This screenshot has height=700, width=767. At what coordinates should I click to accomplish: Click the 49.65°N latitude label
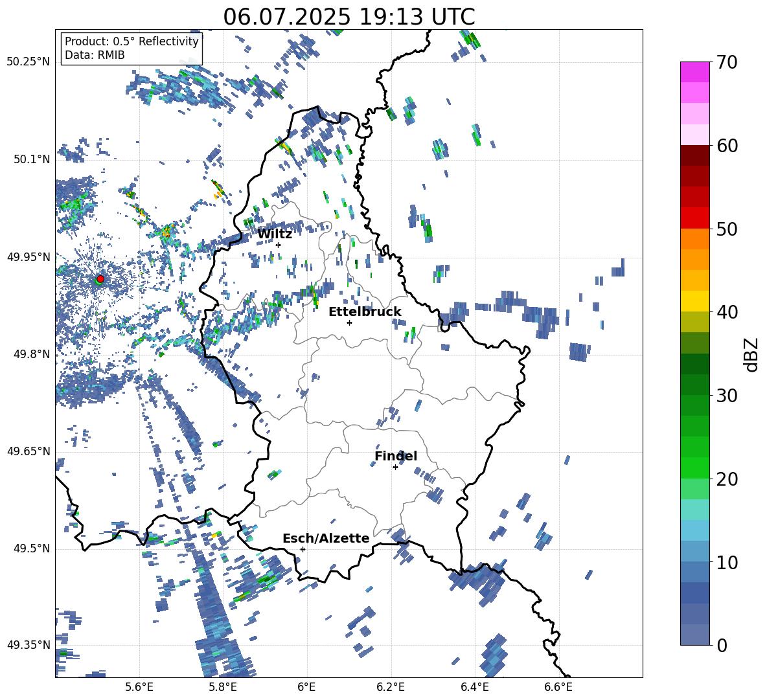[29, 451]
